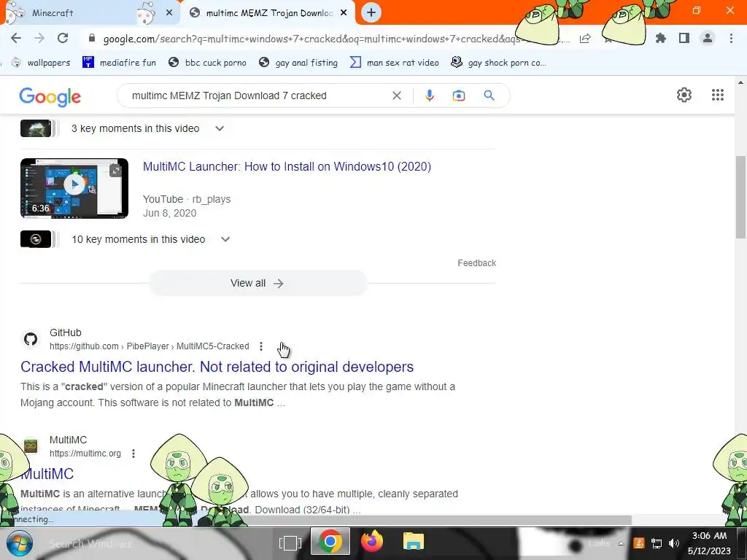Open the Google apps grid
Image resolution: width=747 pixels, height=560 pixels.
click(718, 95)
